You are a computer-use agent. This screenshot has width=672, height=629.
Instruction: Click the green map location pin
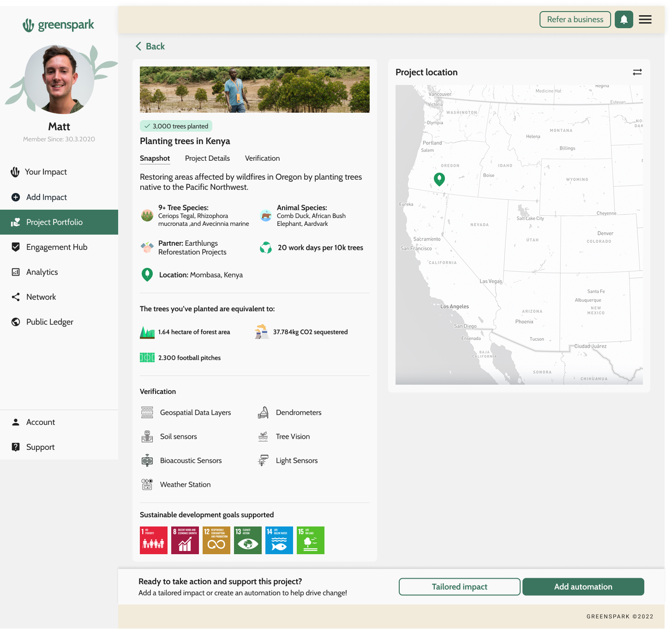[439, 179]
